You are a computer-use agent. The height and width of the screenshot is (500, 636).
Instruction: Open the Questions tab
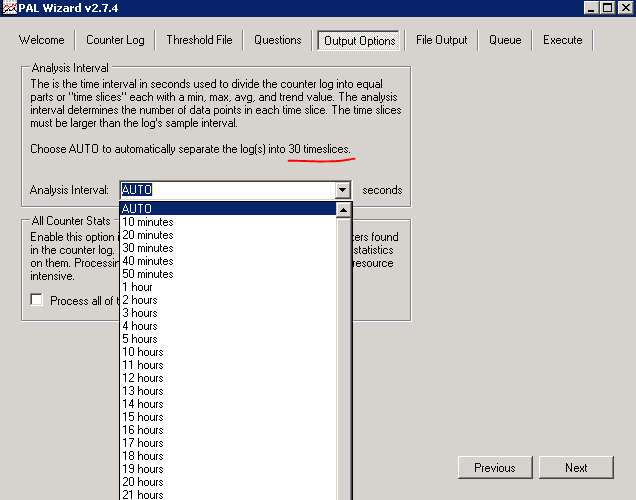tap(277, 40)
